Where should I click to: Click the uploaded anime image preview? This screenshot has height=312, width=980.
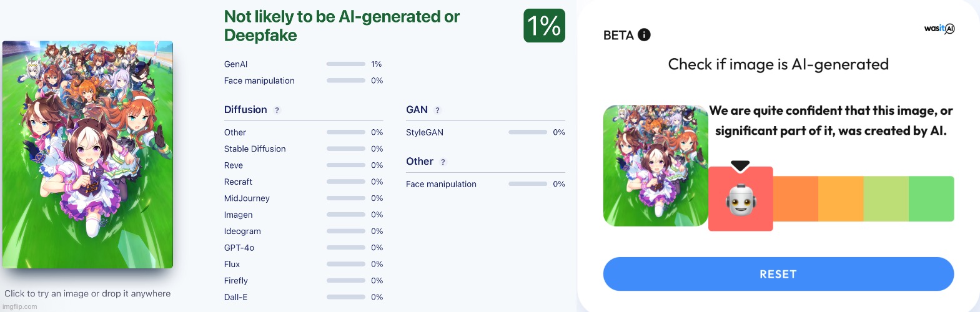pyautogui.click(x=87, y=155)
